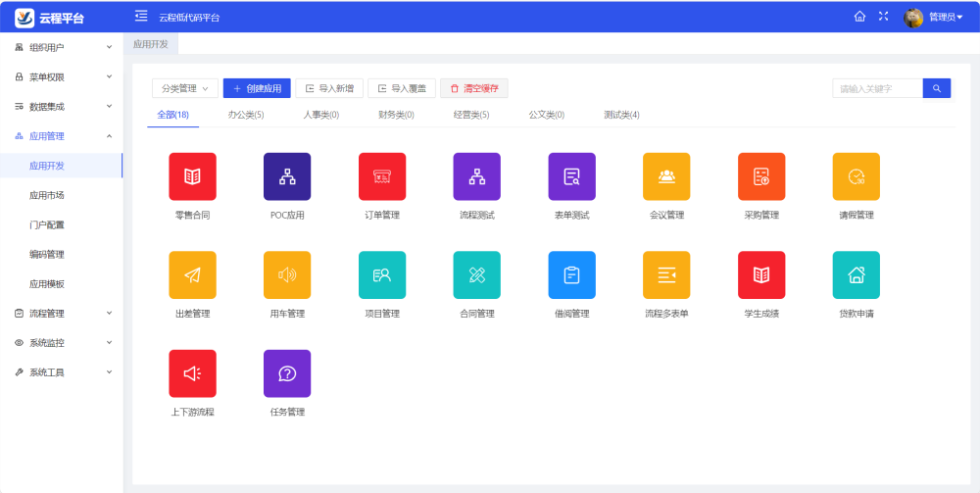The image size is (980, 493).
Task: Expand the 流程管理 sidebar menu
Action: tap(61, 313)
